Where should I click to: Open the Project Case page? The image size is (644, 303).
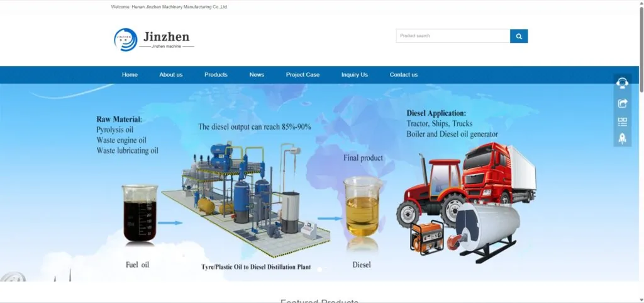pyautogui.click(x=303, y=75)
